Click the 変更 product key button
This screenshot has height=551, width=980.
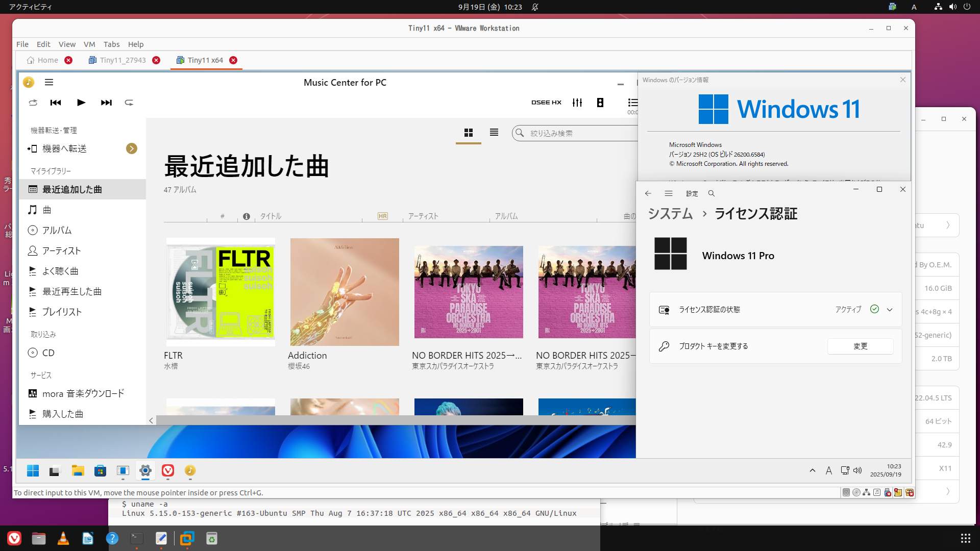pyautogui.click(x=860, y=346)
